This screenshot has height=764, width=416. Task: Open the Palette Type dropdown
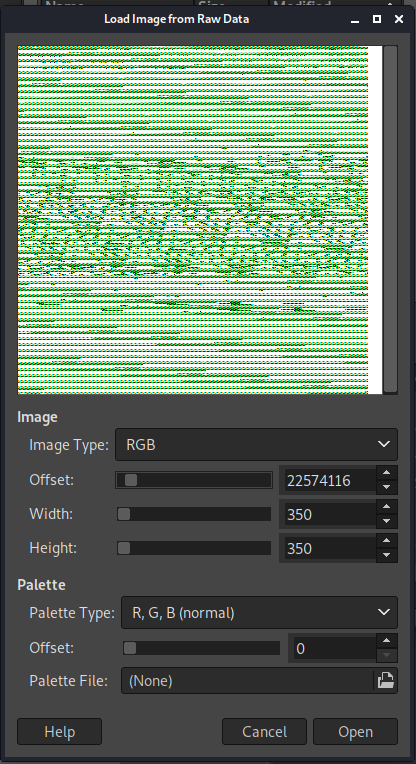259,612
